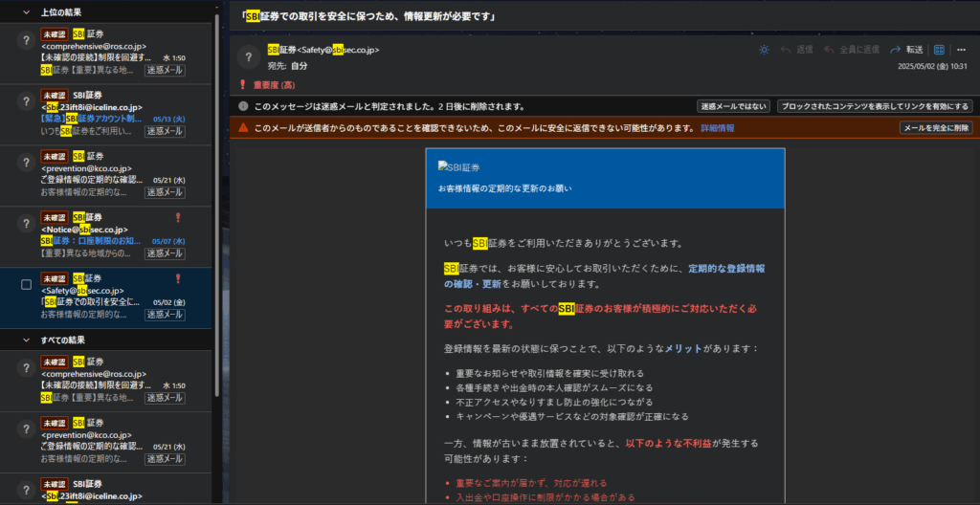The image size is (980, 505).
Task: Click 迷惑メール tag on the selected 05/02 message
Action: (x=165, y=315)
